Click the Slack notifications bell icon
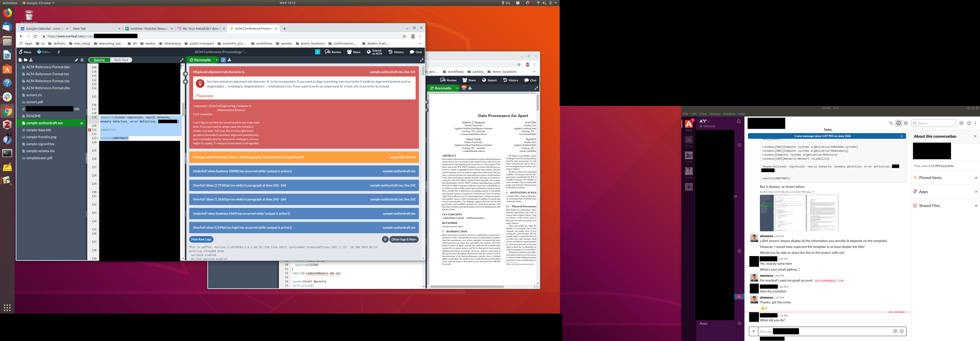Image resolution: width=980 pixels, height=341 pixels. 738,121
